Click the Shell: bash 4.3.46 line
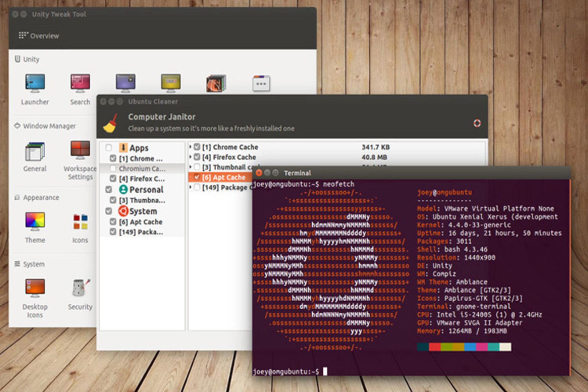 tap(452, 249)
